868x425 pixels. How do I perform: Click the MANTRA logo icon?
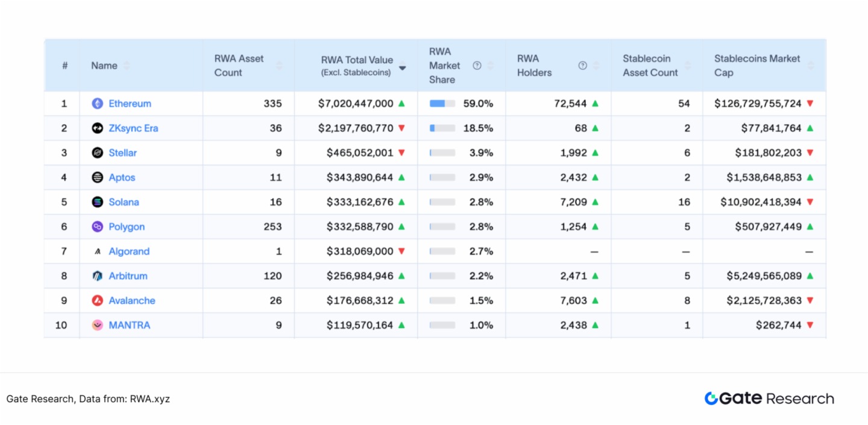click(97, 326)
